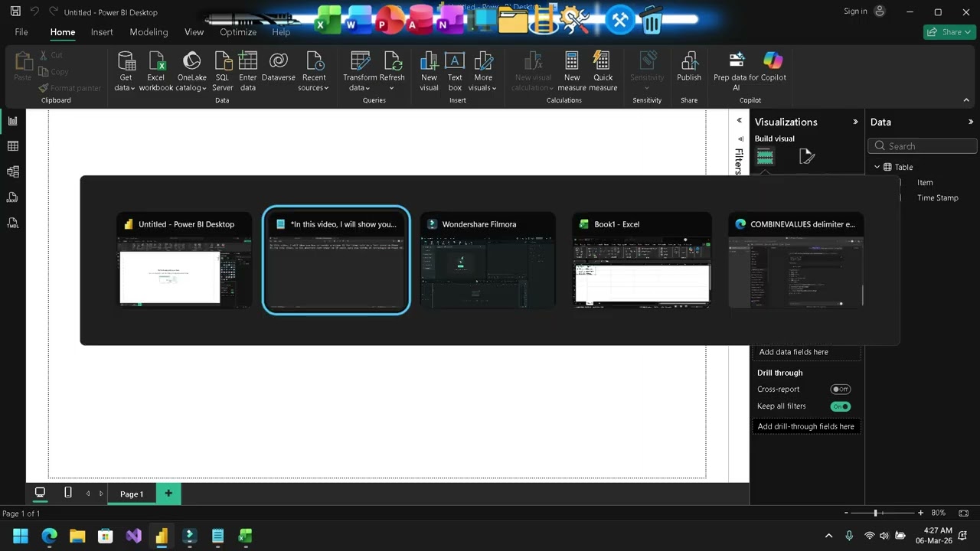Viewport: 980px width, 551px height.
Task: Switch to Power BI Desktop window thumbnail
Action: pyautogui.click(x=185, y=260)
